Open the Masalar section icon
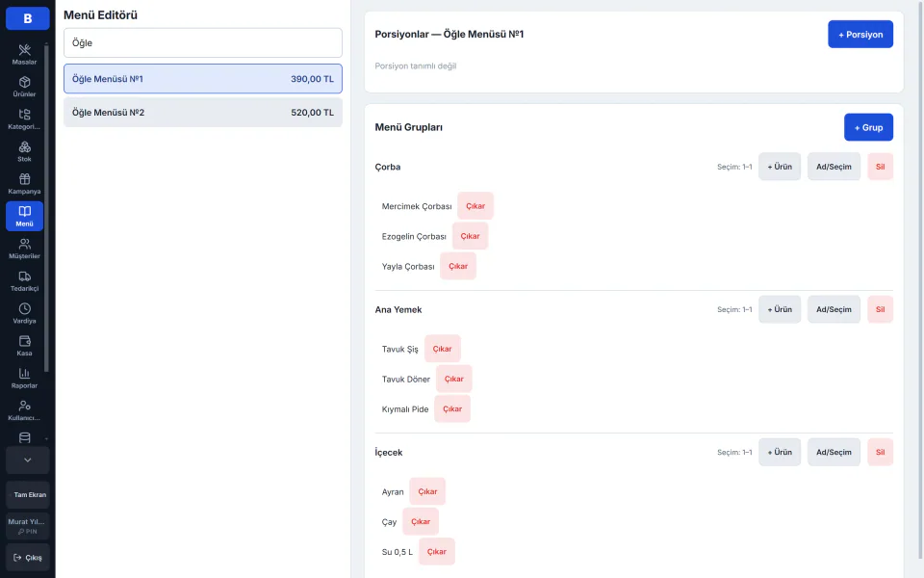924x578 pixels. click(x=24, y=49)
